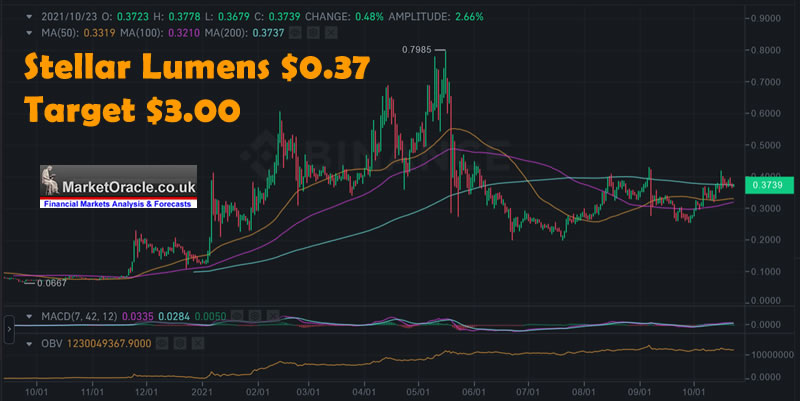Collapse the MACD legend arrow

click(x=29, y=316)
